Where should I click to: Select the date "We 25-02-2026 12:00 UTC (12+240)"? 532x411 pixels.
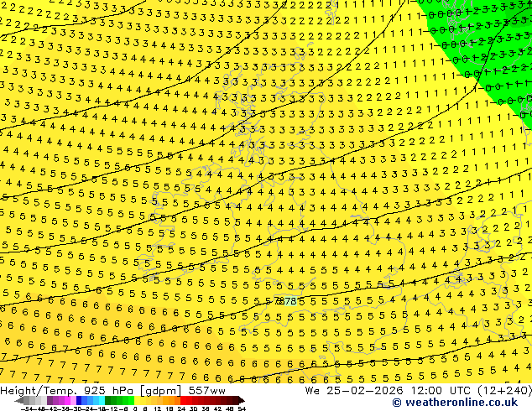[x=419, y=391]
